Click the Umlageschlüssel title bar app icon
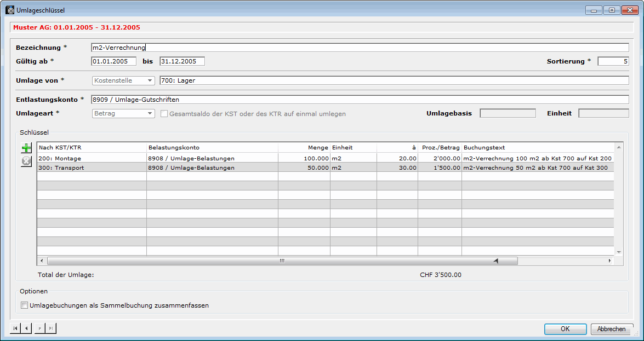644x341 pixels. 10,10
